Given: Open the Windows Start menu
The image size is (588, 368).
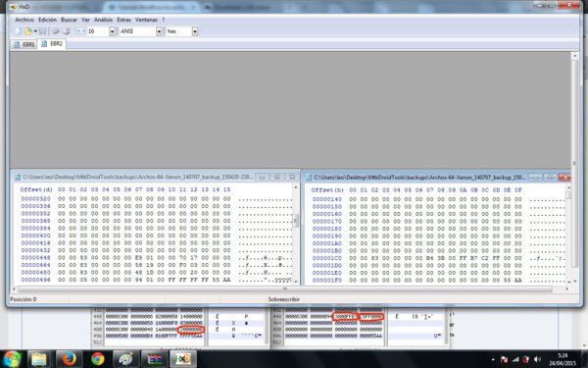Looking at the screenshot, I should click(x=12, y=359).
